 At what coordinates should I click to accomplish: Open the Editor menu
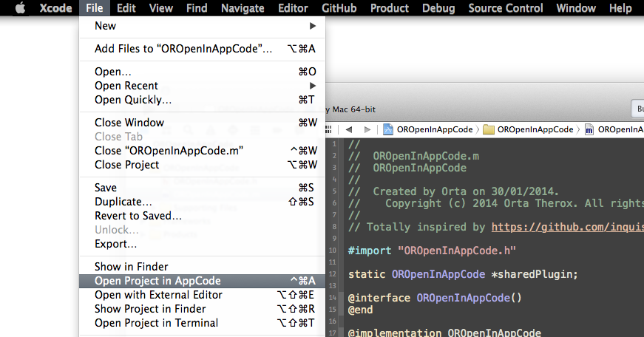(293, 8)
